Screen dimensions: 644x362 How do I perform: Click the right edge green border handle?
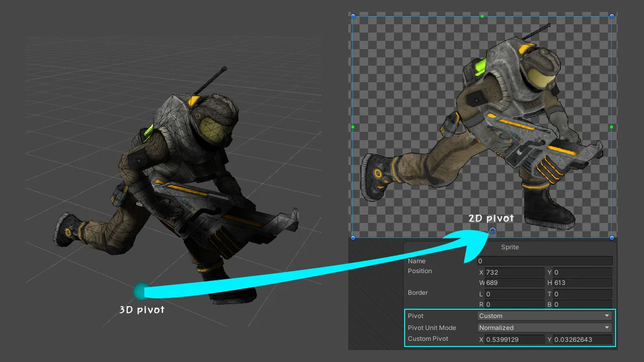(612, 127)
